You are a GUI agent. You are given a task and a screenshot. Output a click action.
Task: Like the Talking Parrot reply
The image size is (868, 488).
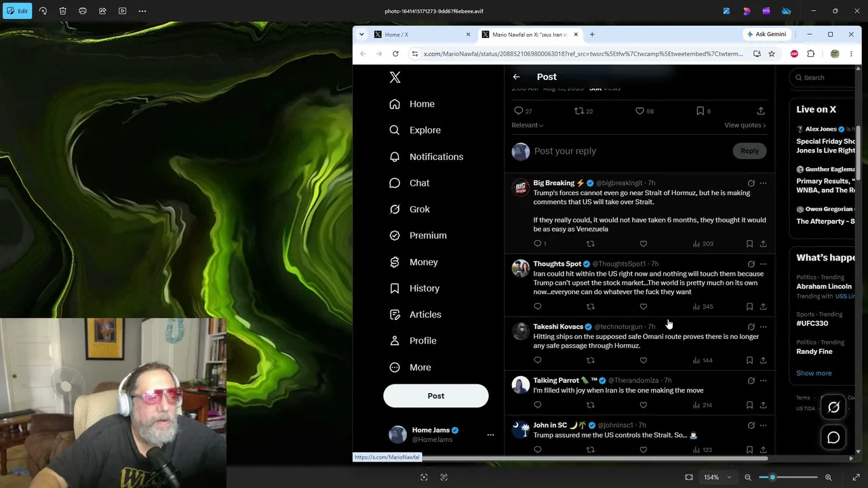[644, 405]
